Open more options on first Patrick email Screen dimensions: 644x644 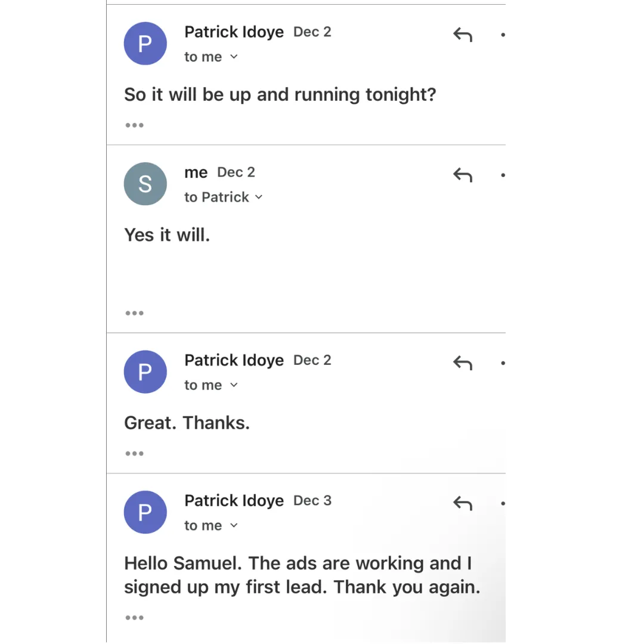pos(503,35)
